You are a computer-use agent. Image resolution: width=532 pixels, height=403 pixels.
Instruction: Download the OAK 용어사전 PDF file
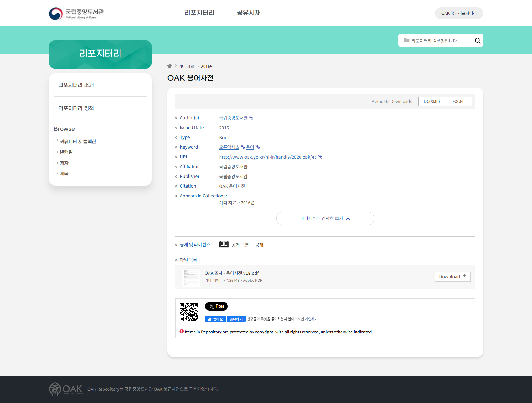click(452, 277)
